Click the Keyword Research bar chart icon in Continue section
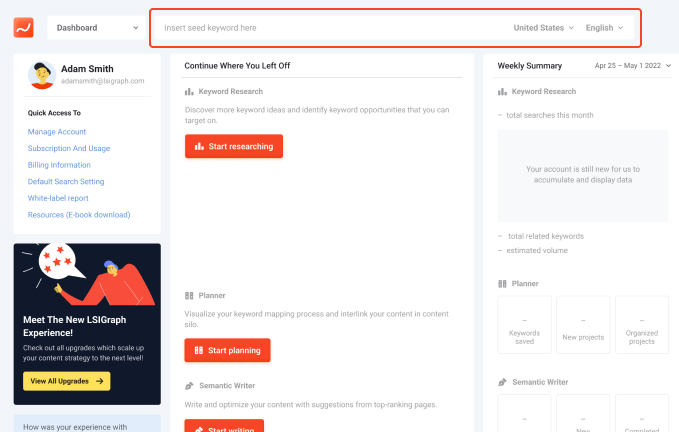This screenshot has height=432, width=679. 189,91
